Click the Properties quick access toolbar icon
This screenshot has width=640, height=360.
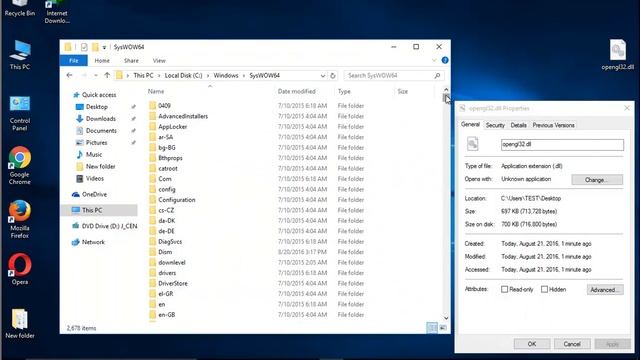pyautogui.click(x=84, y=47)
